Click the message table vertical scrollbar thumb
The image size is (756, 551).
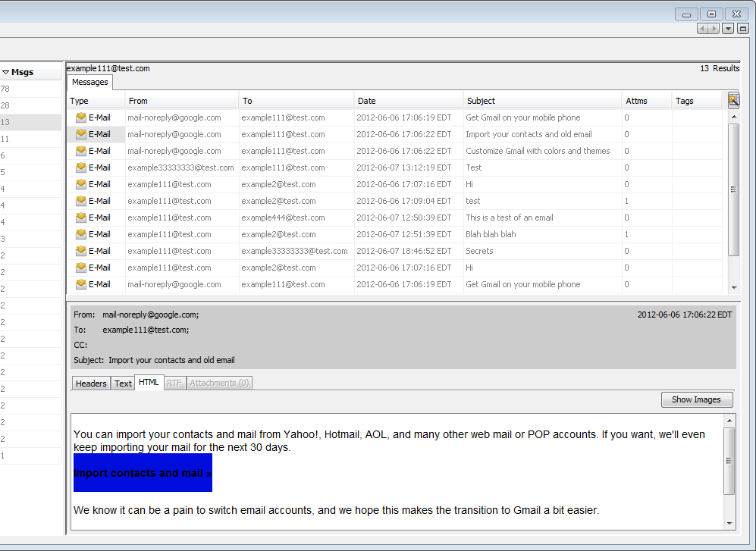click(733, 189)
